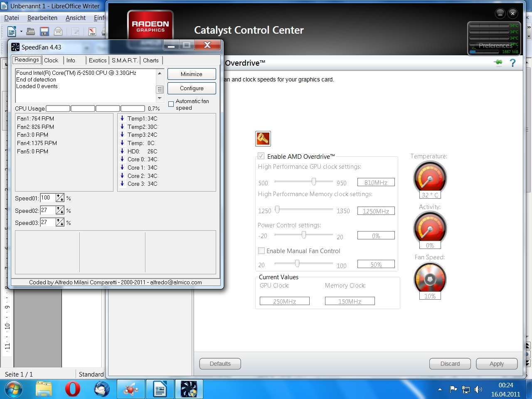The height and width of the screenshot is (399, 532).
Task: Click the Configure button in SpeedFan
Action: click(192, 88)
